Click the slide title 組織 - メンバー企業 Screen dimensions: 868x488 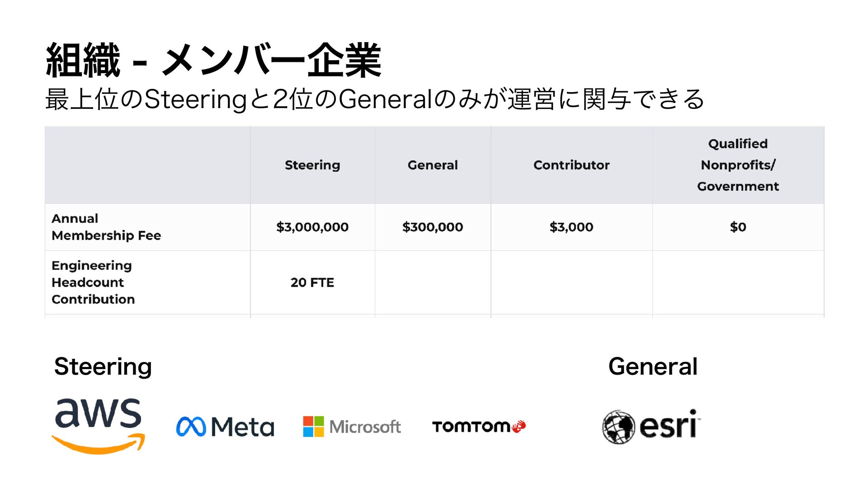coord(213,60)
